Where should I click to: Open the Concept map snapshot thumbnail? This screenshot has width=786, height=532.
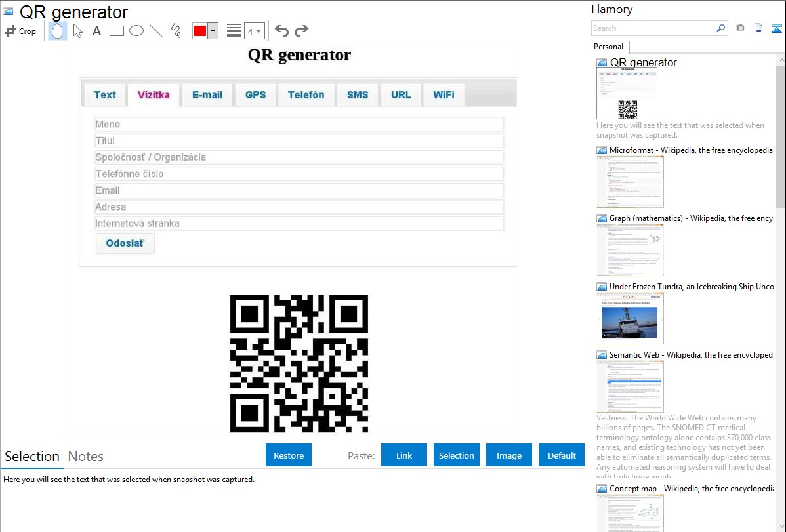[630, 513]
